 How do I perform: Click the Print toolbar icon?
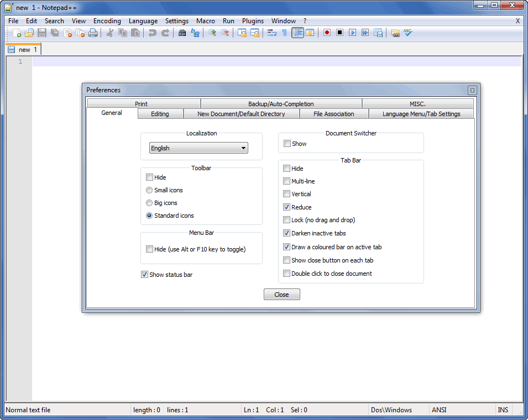tap(93, 33)
